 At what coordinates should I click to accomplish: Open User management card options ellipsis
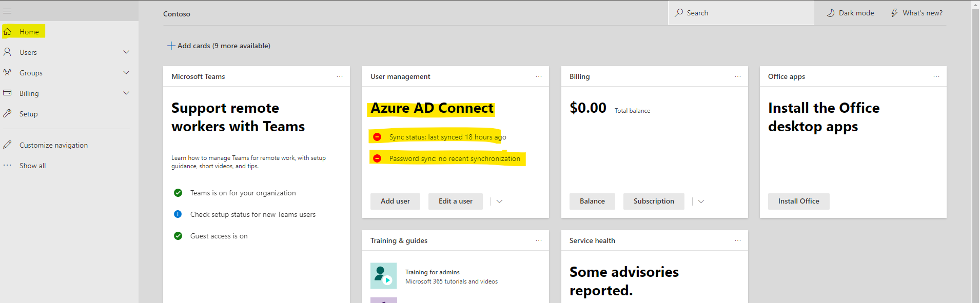[x=539, y=76]
